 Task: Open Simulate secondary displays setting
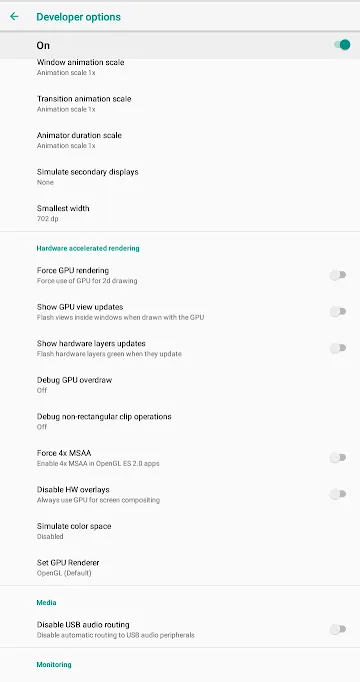180,177
